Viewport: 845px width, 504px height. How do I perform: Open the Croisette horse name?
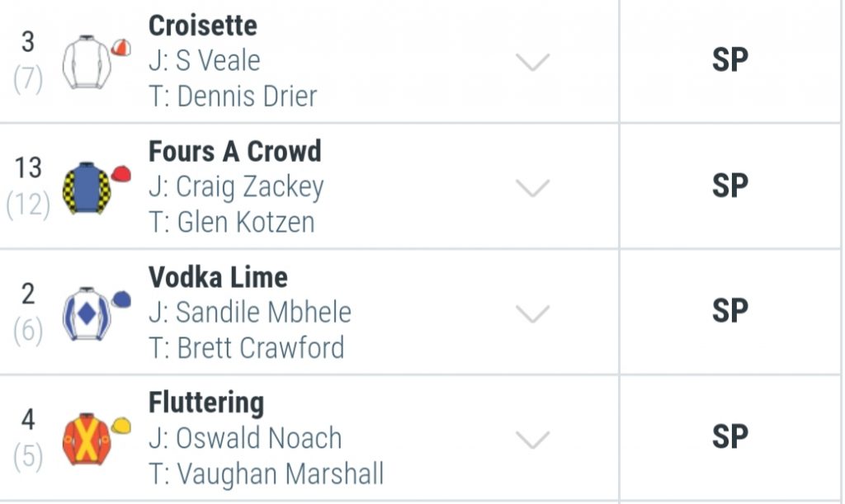203,26
